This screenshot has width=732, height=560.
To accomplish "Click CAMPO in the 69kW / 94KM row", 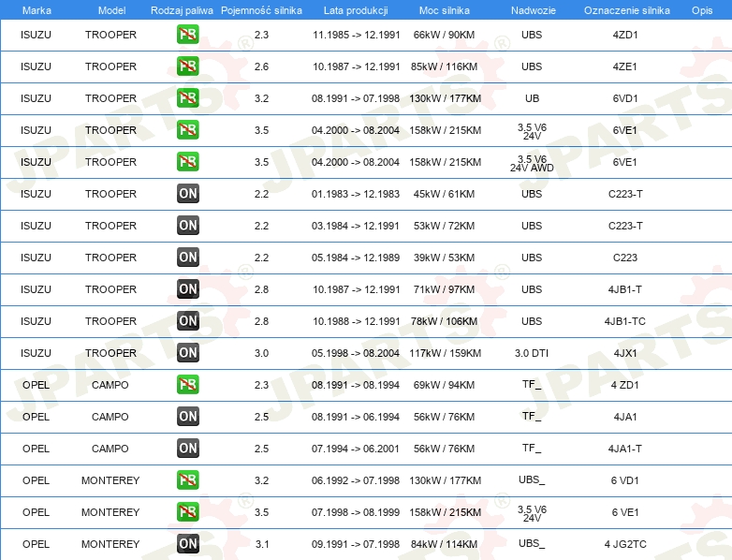I will click(x=110, y=384).
